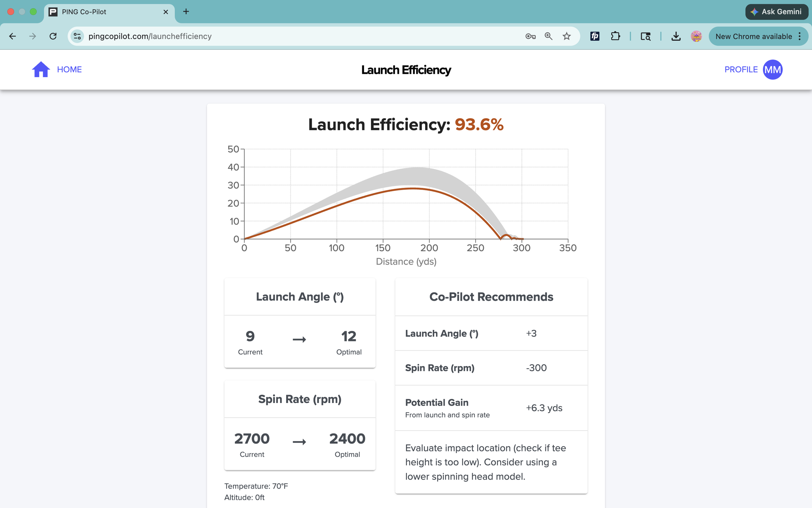Click New Chrome available update button
812x508 pixels.
click(x=754, y=36)
